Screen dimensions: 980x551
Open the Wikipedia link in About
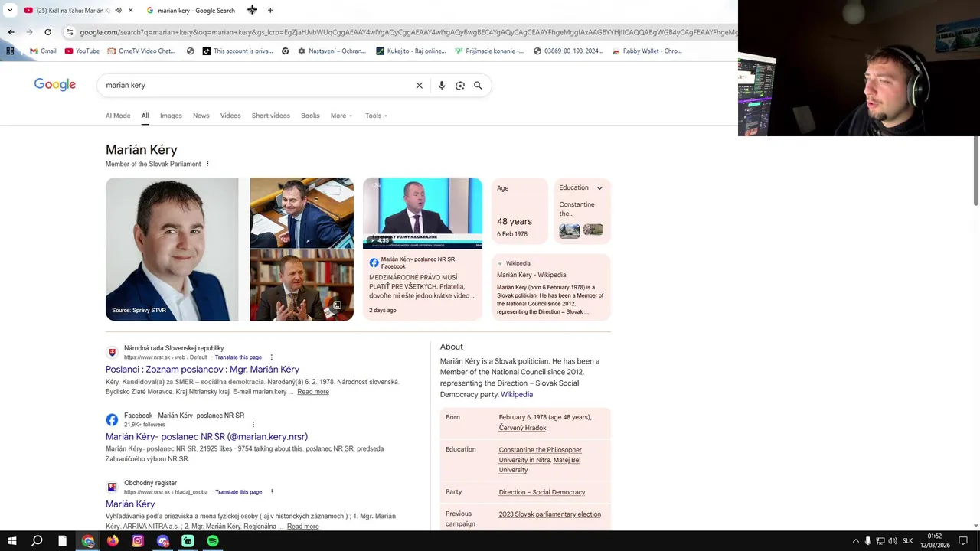(x=517, y=395)
